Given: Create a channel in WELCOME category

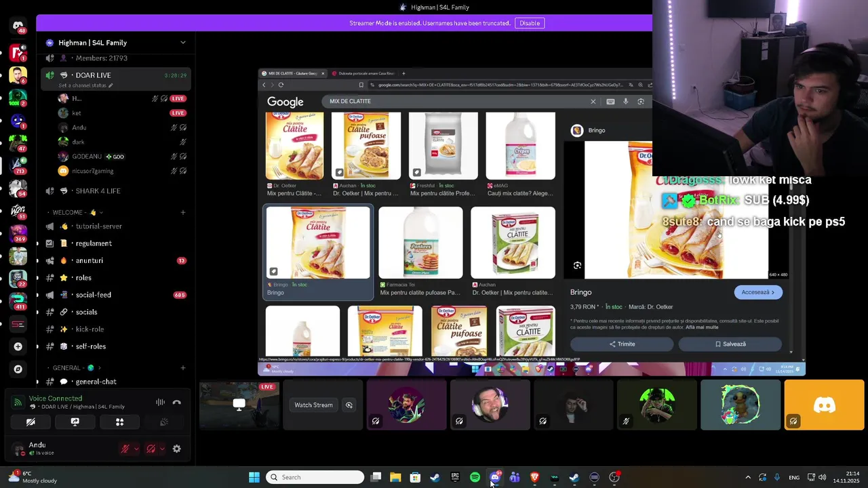Looking at the screenshot, I should click(182, 212).
